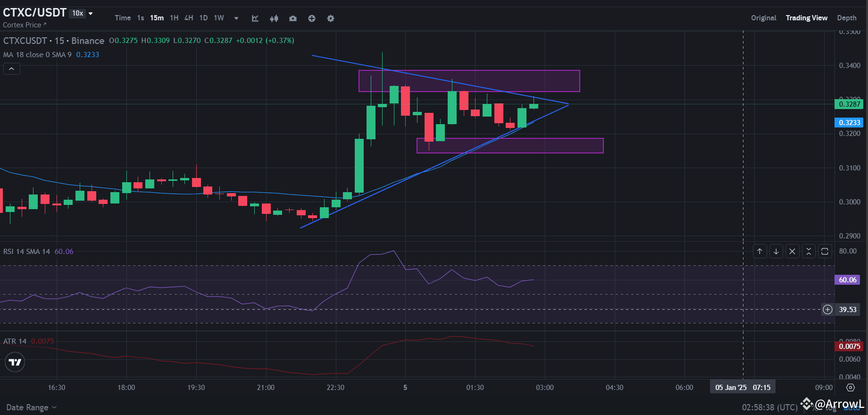Screen dimensions: 868x415
Task: Select the 15m interval
Action: pos(157,18)
